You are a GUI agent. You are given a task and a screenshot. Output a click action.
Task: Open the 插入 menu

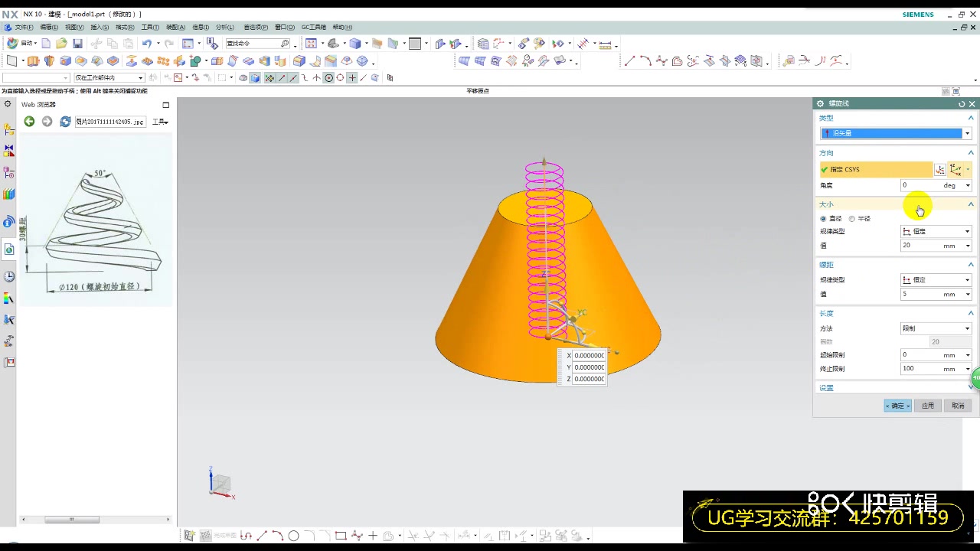point(100,28)
